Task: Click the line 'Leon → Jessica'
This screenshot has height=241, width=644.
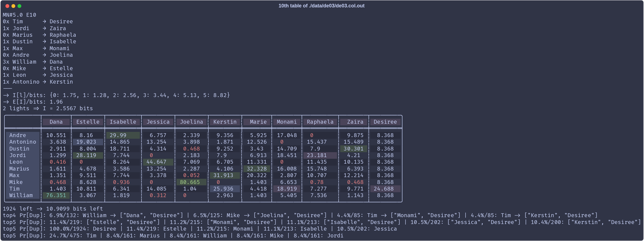Action: pyautogui.click(x=38, y=75)
